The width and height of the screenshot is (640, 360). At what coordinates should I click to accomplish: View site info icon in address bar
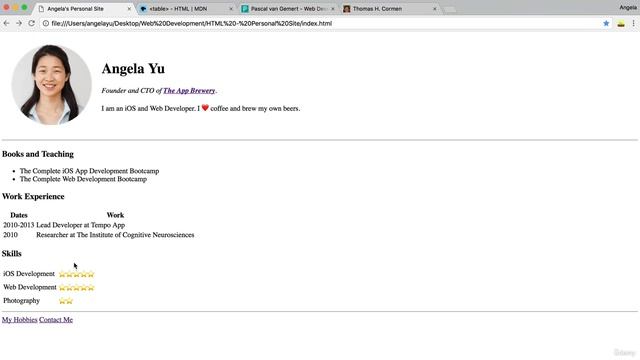point(46,23)
